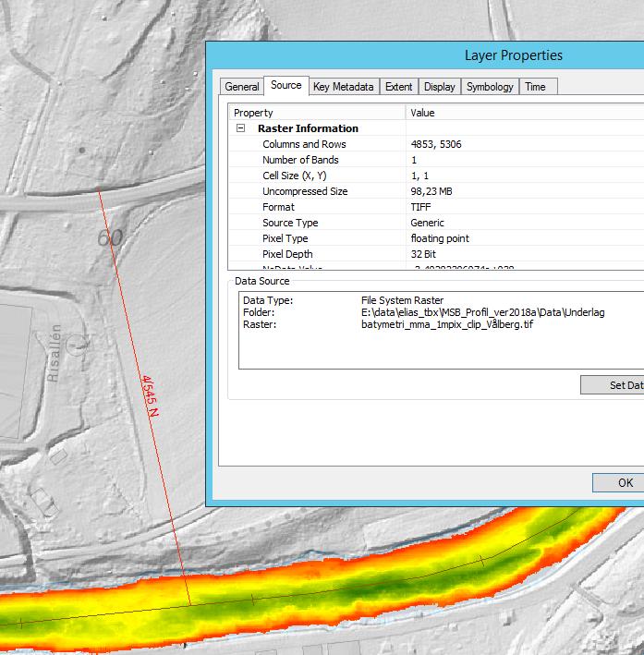Open the Time tab
644x655 pixels.
tap(539, 87)
